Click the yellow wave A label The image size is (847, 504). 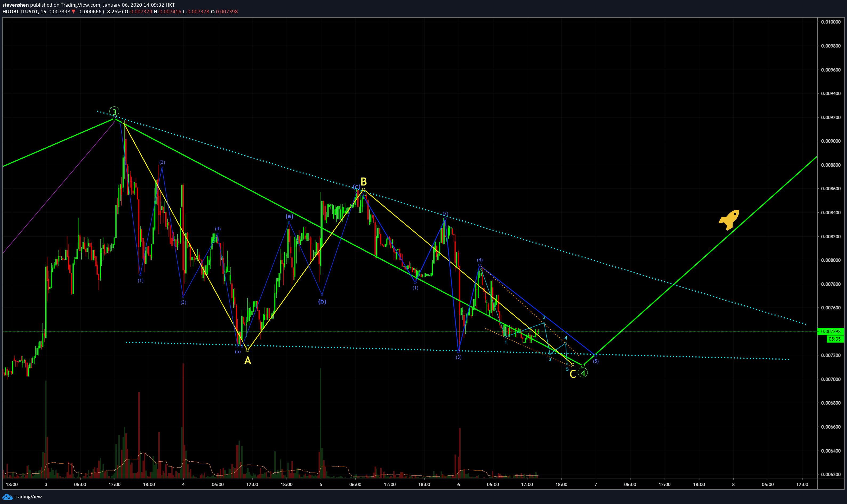coord(248,360)
